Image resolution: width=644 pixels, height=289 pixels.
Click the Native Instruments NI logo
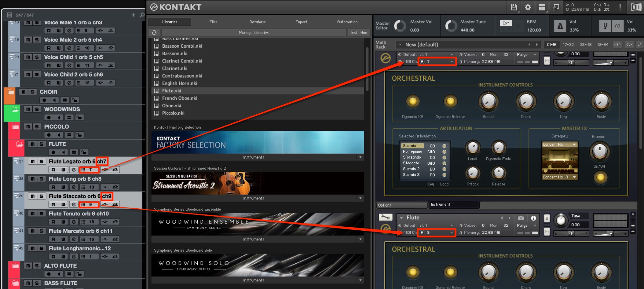636,7
